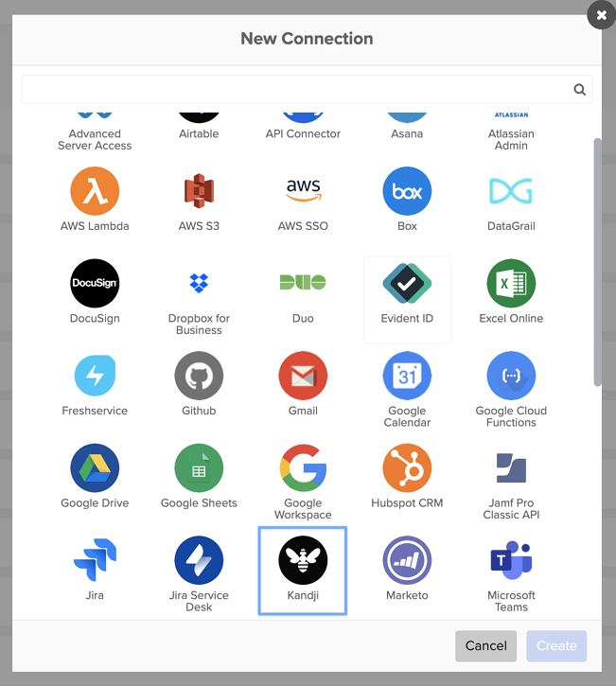Select the Github connector icon
The height and width of the screenshot is (686, 616).
[199, 376]
